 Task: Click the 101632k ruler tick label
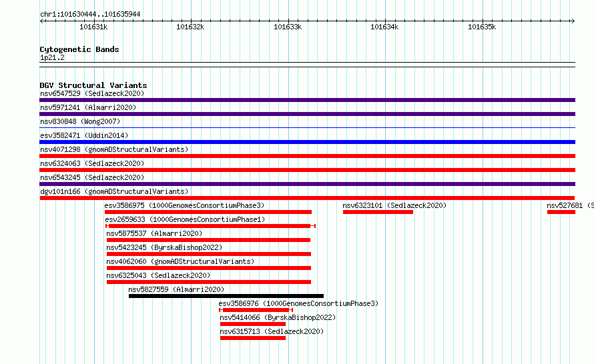pyautogui.click(x=191, y=27)
